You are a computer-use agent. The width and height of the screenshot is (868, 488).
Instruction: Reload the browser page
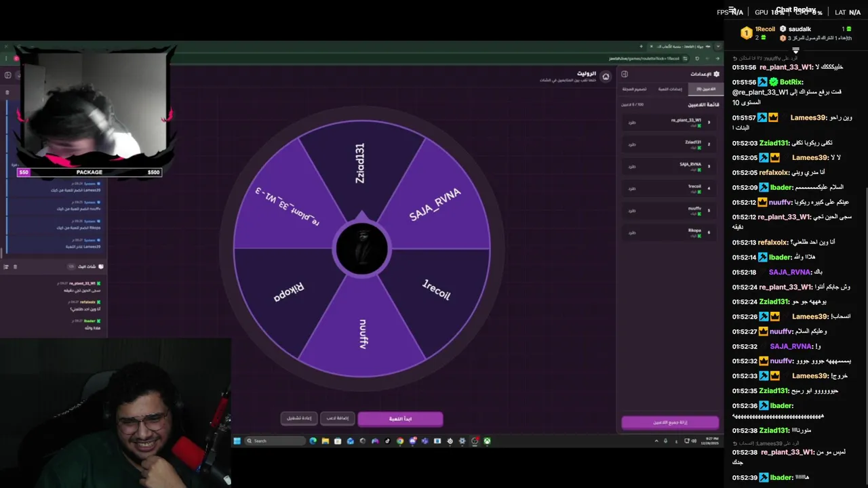pyautogui.click(x=697, y=58)
